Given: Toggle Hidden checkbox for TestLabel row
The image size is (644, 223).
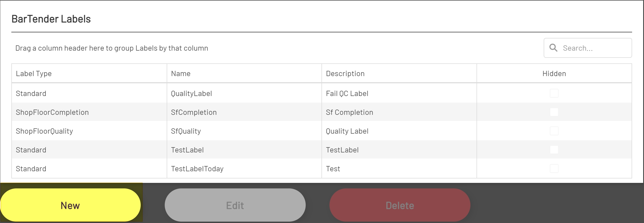Looking at the screenshot, I should 554,150.
